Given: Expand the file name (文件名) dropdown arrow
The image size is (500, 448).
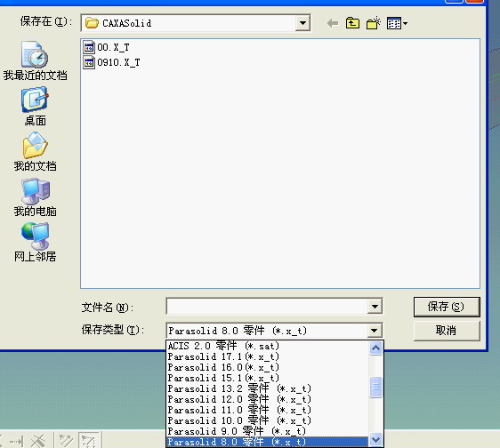Looking at the screenshot, I should click(375, 307).
